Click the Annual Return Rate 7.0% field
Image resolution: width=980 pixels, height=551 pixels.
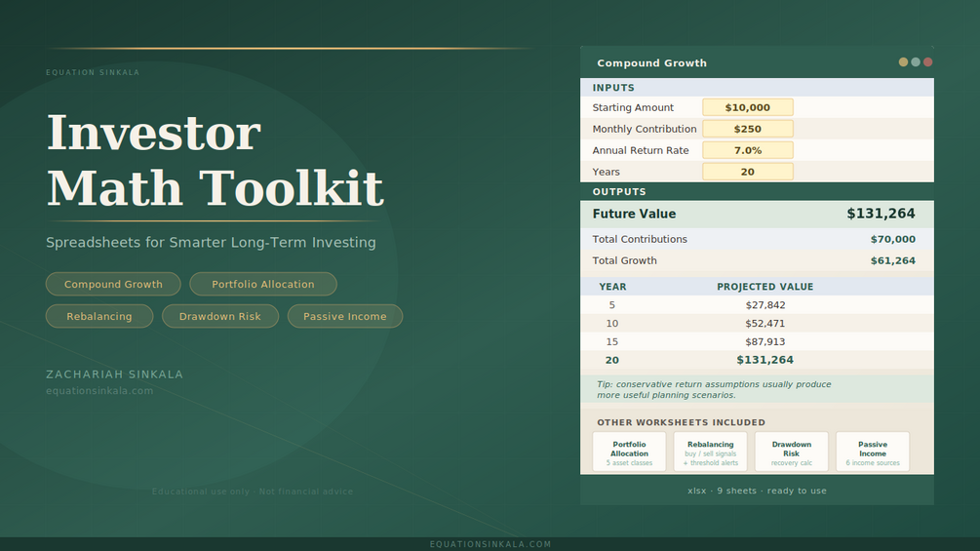(748, 150)
